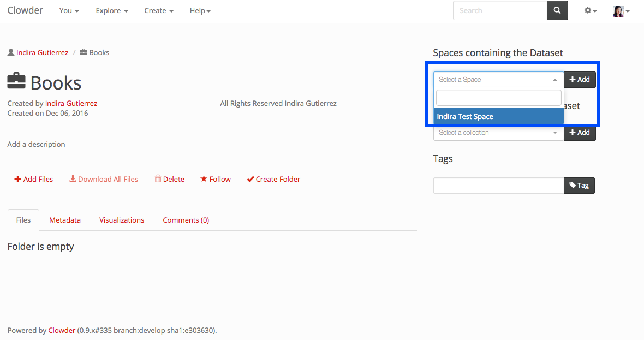Switch to the Metadata tab

click(x=65, y=220)
